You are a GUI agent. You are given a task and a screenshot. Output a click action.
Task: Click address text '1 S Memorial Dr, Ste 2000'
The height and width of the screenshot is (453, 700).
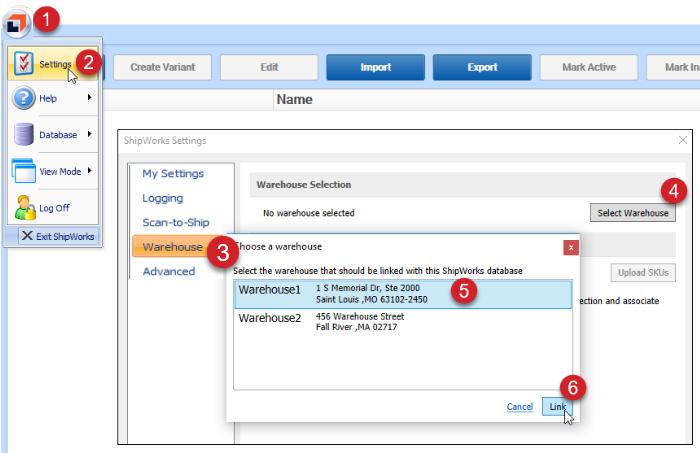click(x=368, y=288)
